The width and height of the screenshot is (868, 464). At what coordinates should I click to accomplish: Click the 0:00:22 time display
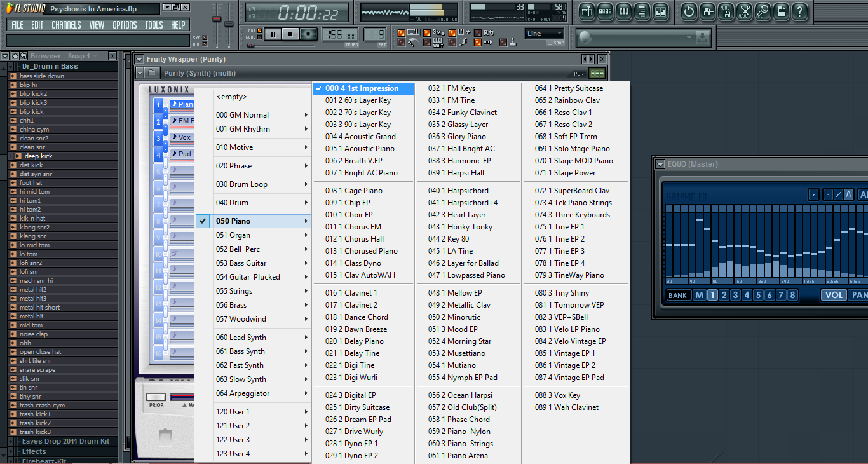pyautogui.click(x=297, y=13)
